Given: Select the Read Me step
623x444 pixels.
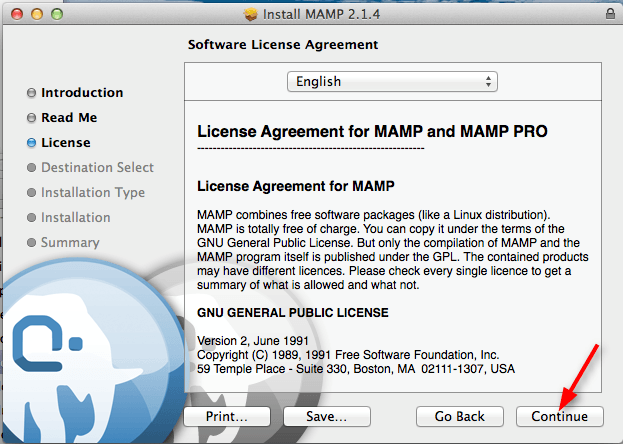Looking at the screenshot, I should pyautogui.click(x=69, y=118).
